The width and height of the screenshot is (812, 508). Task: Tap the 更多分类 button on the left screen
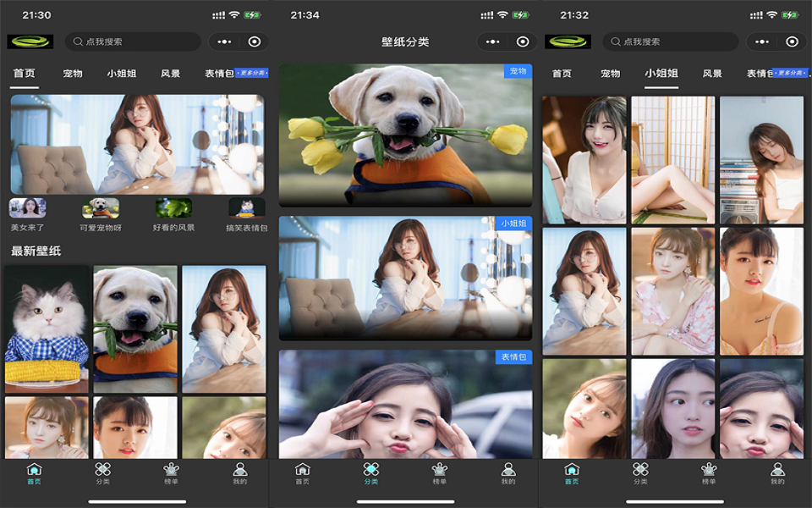(x=251, y=74)
